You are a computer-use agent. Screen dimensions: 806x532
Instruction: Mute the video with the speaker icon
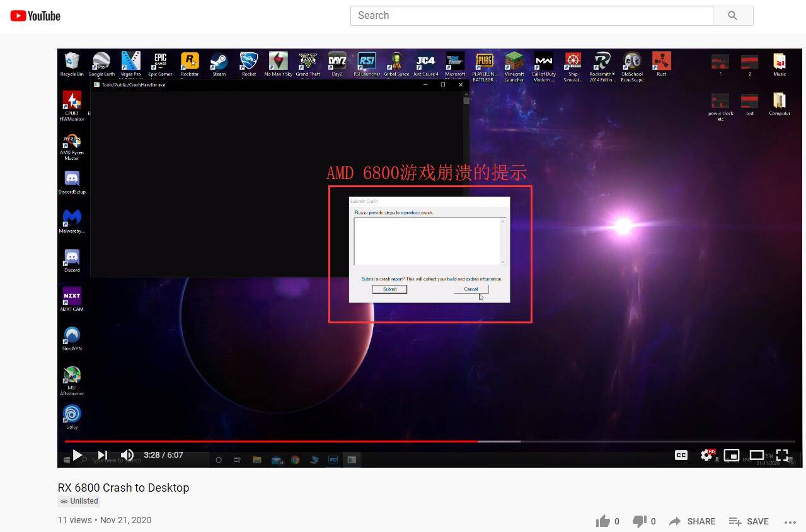tap(127, 455)
